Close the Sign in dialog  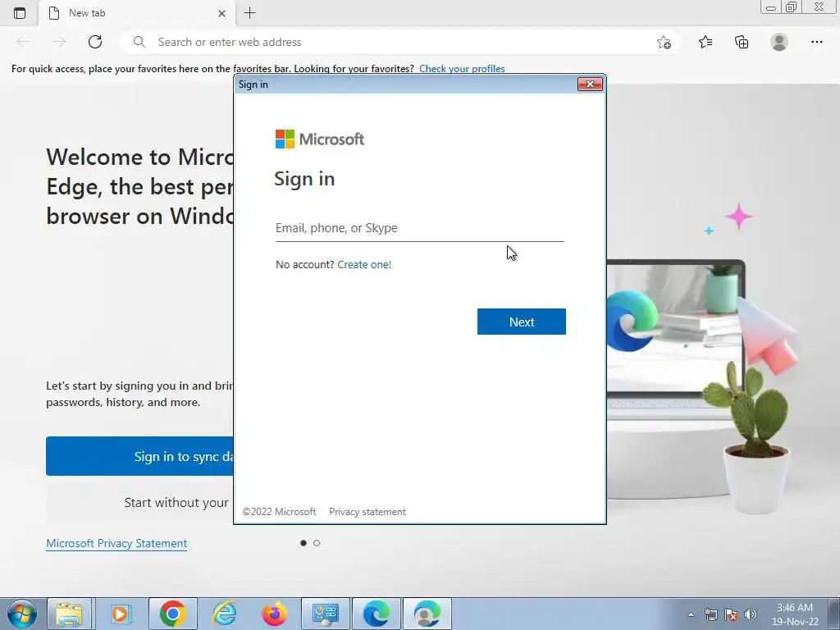590,84
